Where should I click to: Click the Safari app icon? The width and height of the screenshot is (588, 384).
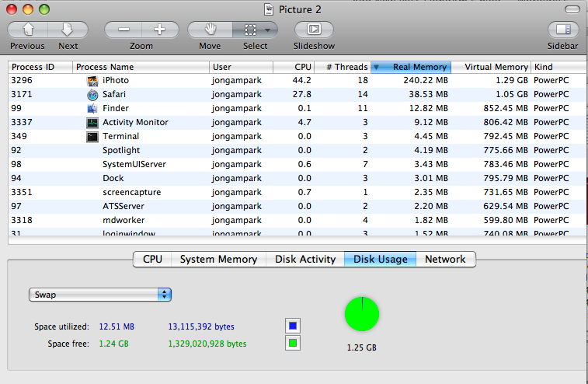[92, 95]
